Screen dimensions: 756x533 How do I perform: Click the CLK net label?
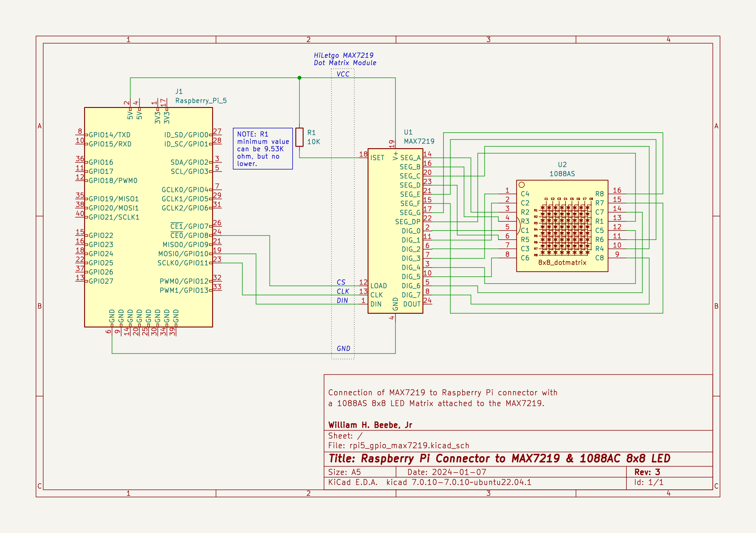[x=343, y=292]
